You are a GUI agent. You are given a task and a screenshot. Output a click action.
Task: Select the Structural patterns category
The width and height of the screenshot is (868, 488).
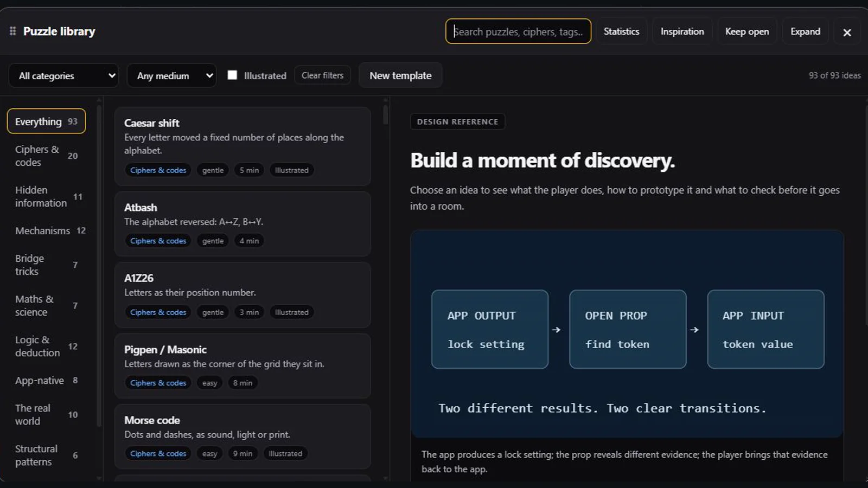point(46,455)
